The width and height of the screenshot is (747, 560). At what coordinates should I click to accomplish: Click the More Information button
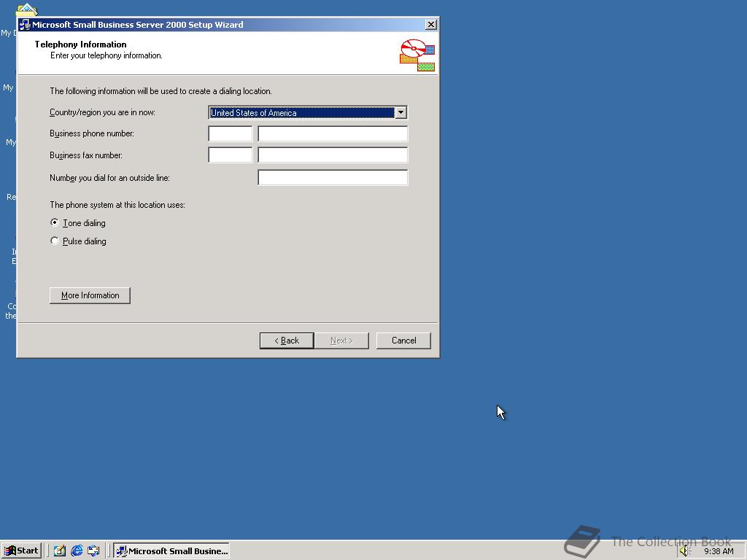[90, 295]
